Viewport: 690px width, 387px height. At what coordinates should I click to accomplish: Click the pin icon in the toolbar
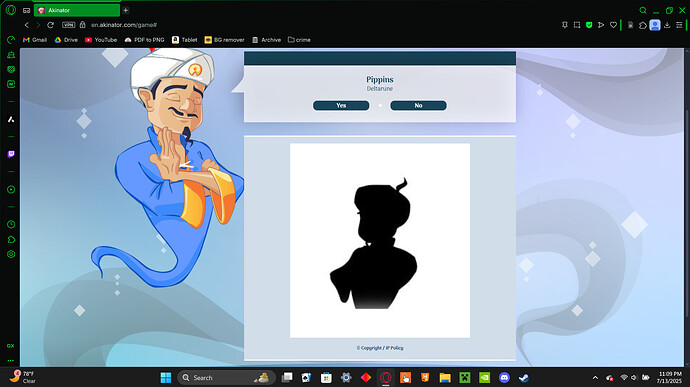(565, 25)
